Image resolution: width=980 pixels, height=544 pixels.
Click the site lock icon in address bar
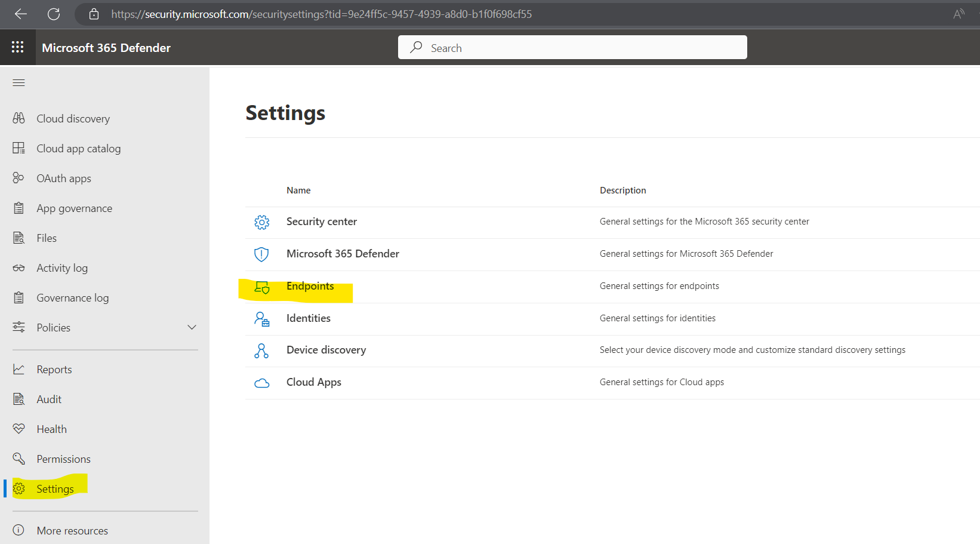point(94,14)
